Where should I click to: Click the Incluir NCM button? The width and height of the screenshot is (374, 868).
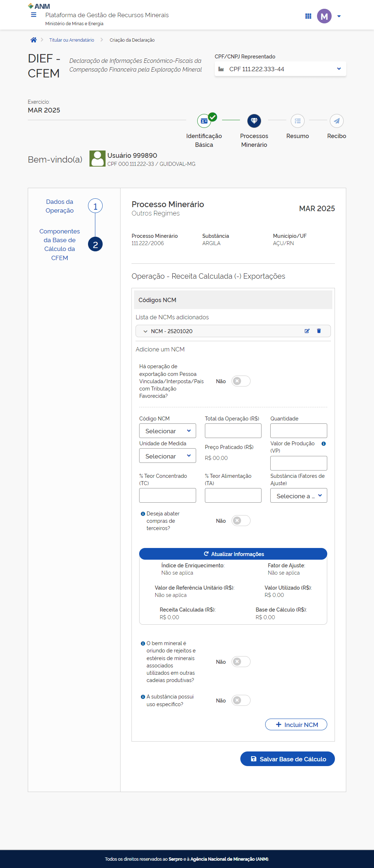click(296, 724)
